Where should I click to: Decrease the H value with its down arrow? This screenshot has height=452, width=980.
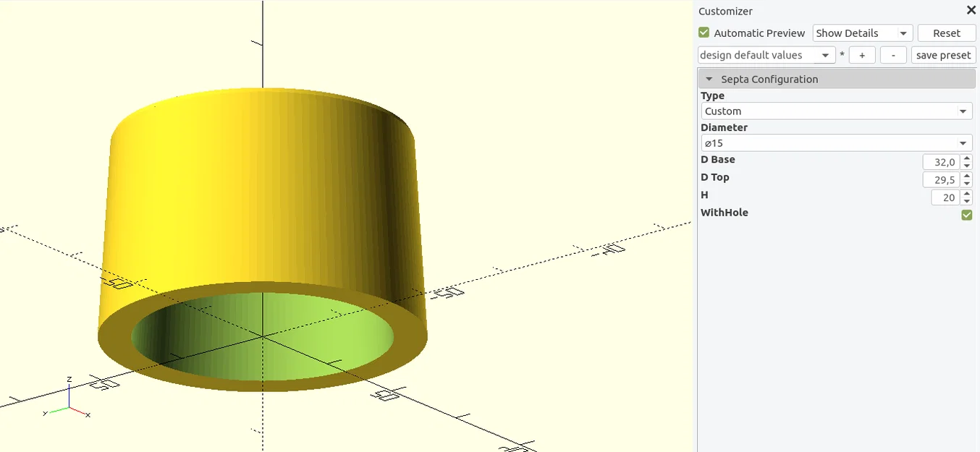[x=966, y=200]
